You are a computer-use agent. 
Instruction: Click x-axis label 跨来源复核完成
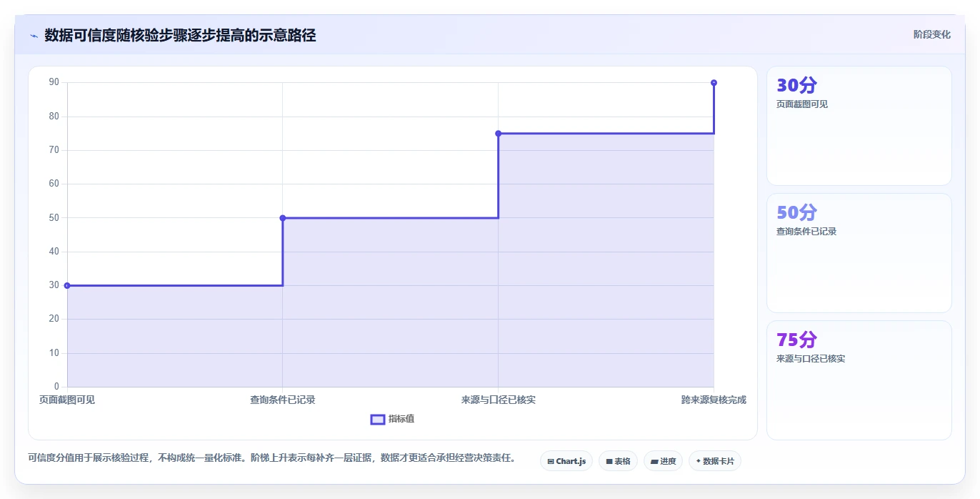[714, 400]
